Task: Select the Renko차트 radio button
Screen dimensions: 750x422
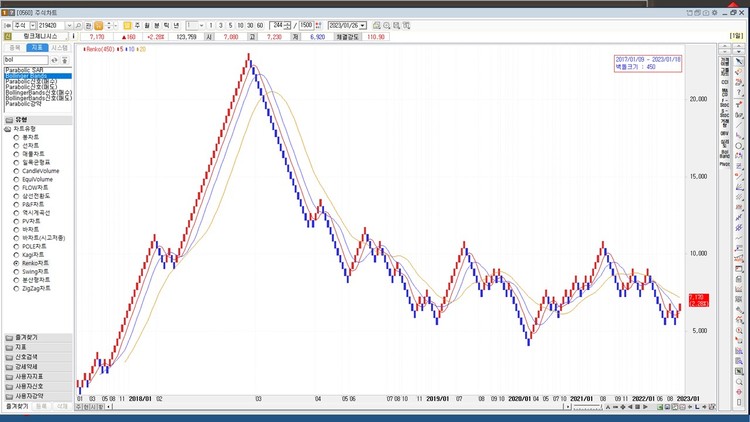Action: coord(16,263)
